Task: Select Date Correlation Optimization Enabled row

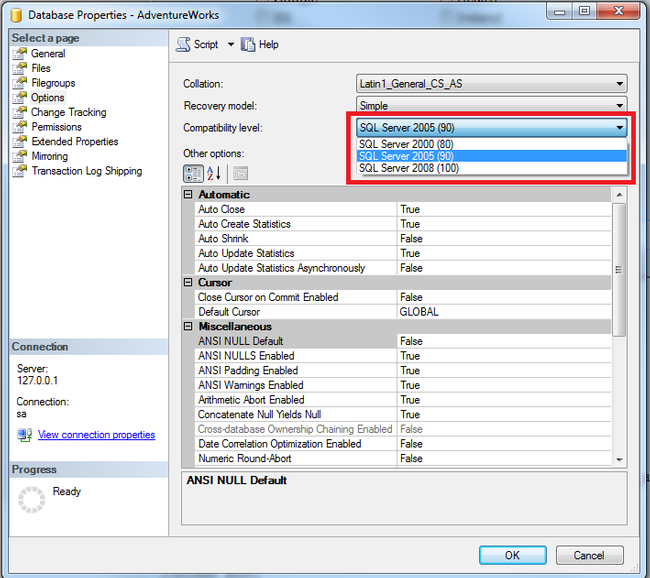Action: pos(403,444)
